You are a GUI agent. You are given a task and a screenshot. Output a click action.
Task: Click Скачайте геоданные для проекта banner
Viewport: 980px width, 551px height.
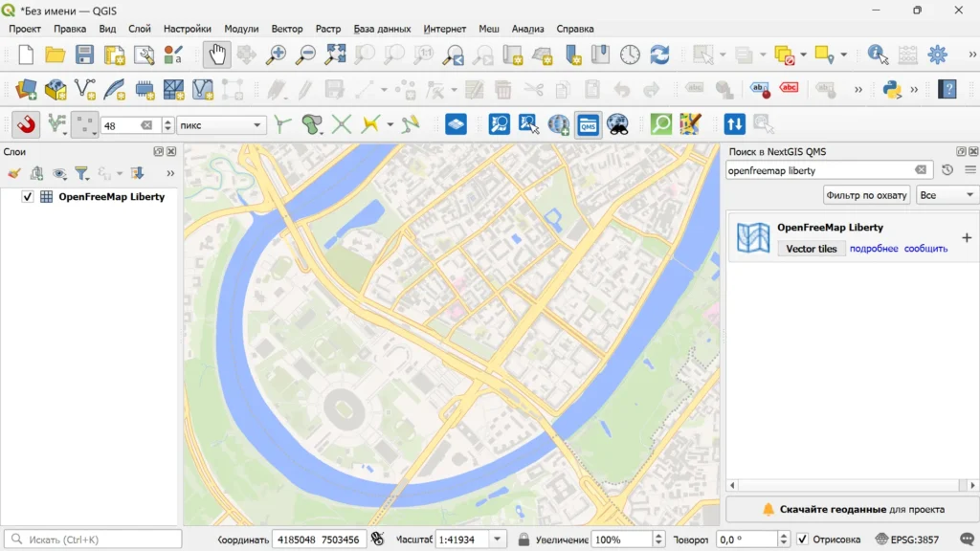853,509
